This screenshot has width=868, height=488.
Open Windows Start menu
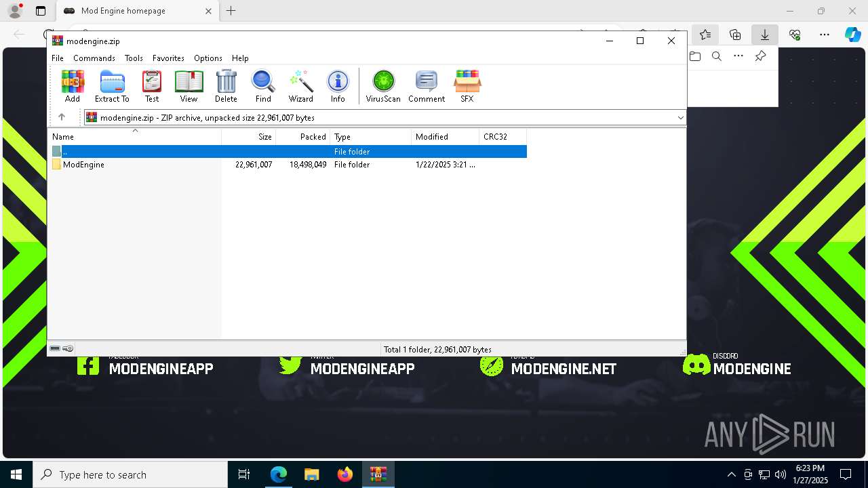[x=16, y=474]
